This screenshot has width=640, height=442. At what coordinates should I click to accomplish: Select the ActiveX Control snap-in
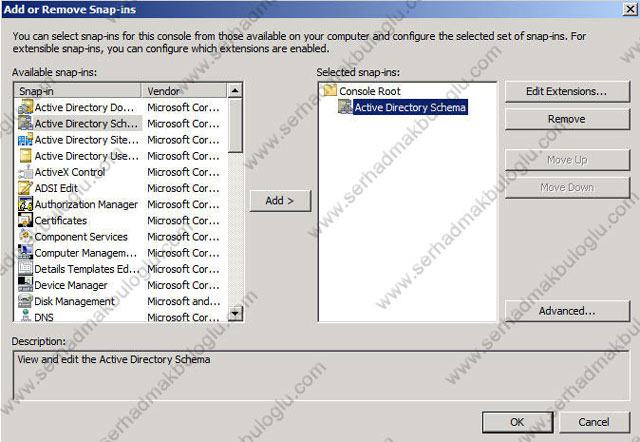pos(121,172)
